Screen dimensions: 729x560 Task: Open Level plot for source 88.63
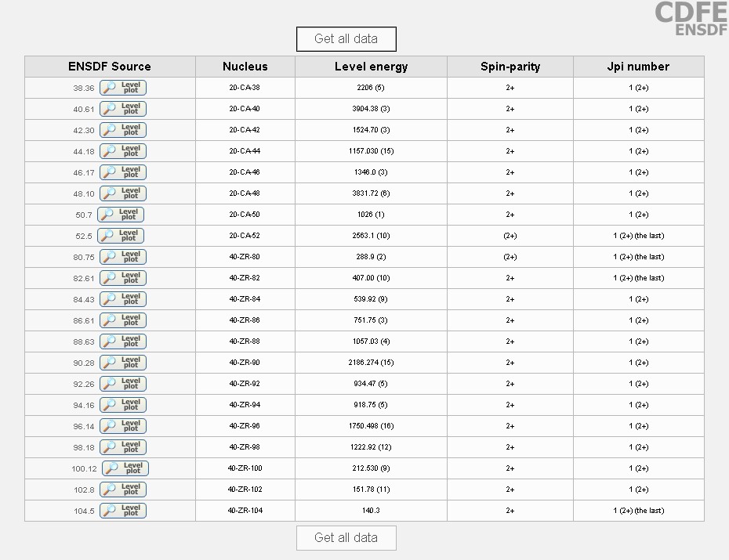pos(123,341)
